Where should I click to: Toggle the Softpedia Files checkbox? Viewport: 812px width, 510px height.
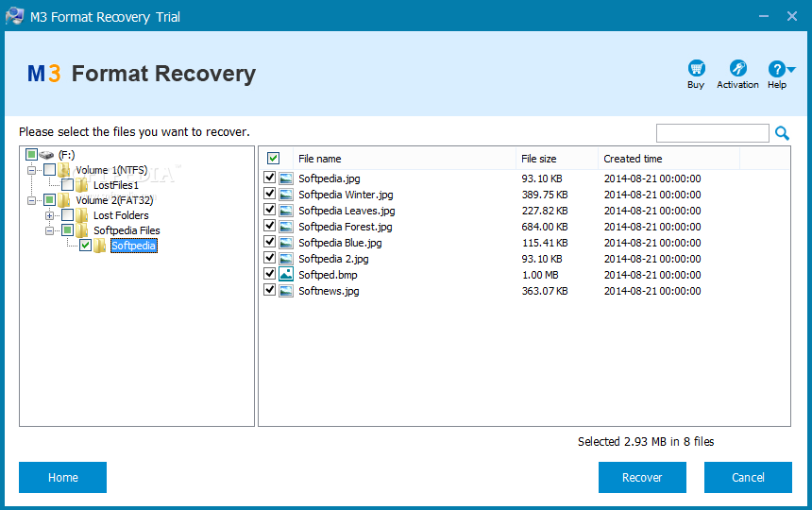tap(67, 229)
